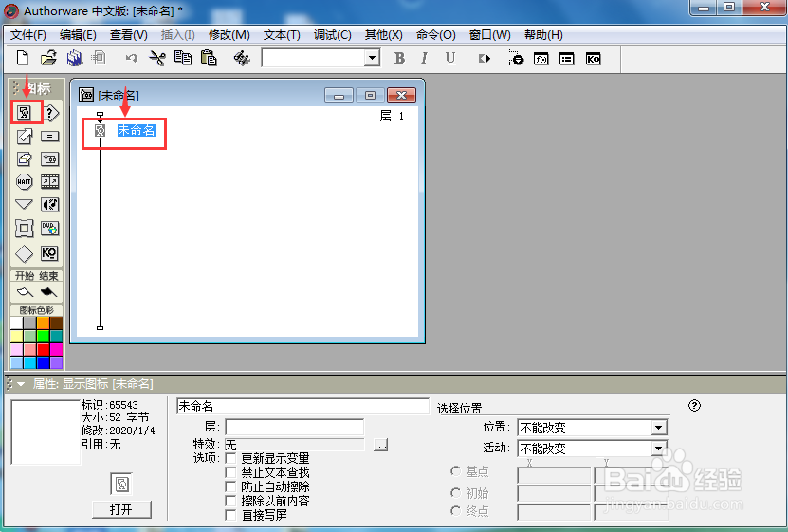The height and width of the screenshot is (532, 788).
Task: Open the Knowledge Objects toolbar icon
Action: point(593,59)
